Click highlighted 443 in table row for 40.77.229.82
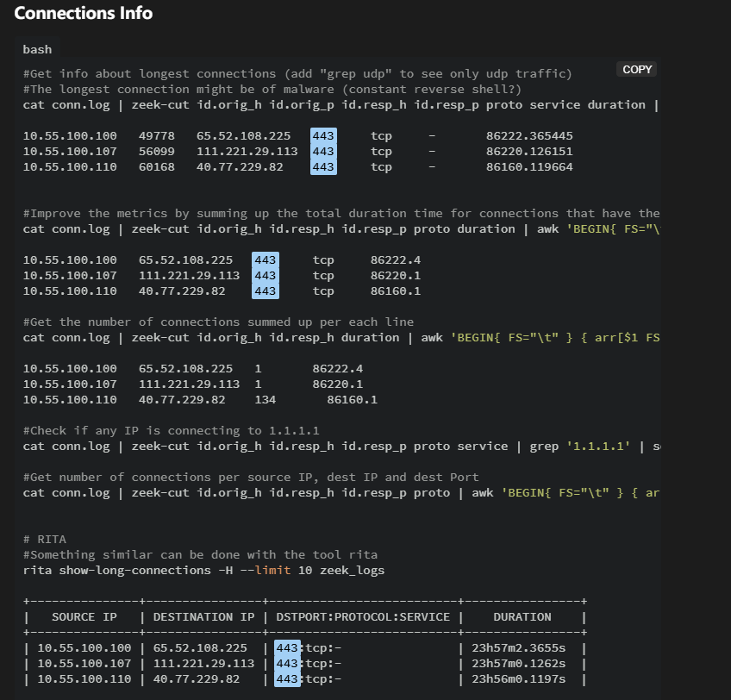 pyautogui.click(x=287, y=679)
